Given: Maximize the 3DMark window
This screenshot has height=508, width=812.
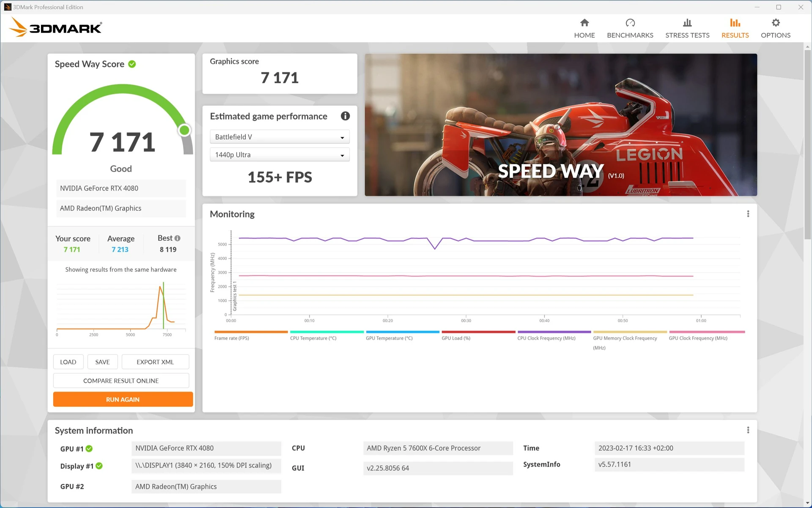Looking at the screenshot, I should coord(779,7).
